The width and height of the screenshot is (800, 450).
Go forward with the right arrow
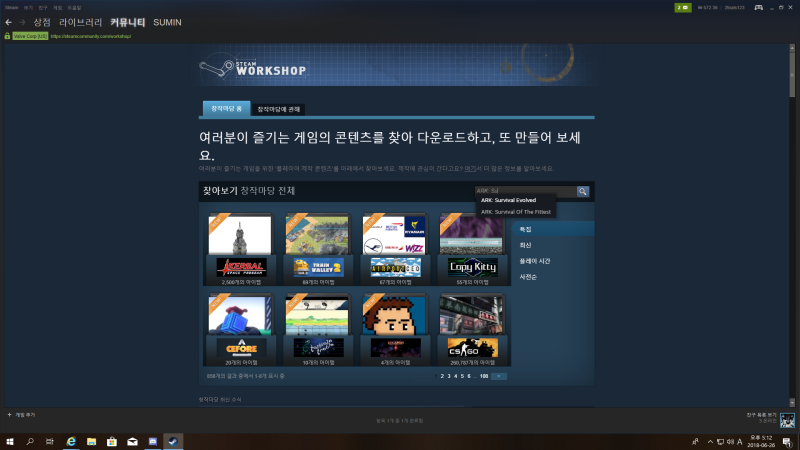pyautogui.click(x=22, y=22)
